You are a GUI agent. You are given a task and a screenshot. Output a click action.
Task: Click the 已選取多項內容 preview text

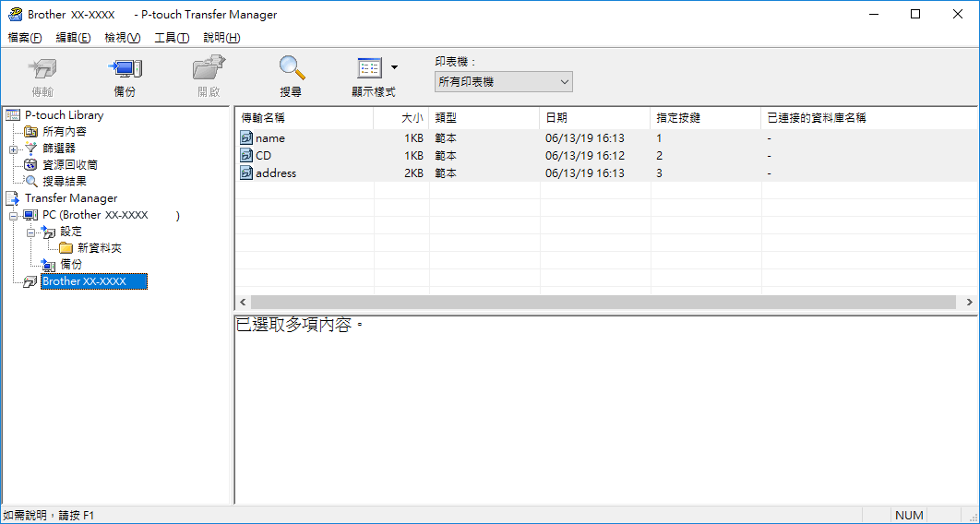(x=299, y=326)
